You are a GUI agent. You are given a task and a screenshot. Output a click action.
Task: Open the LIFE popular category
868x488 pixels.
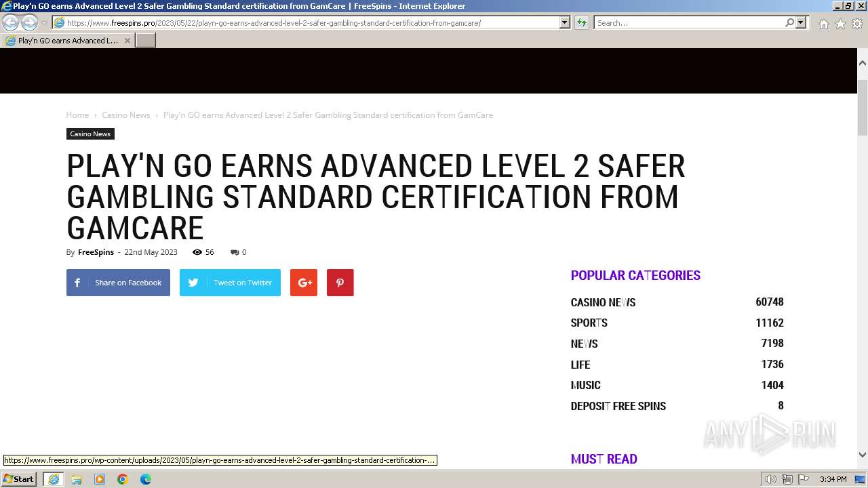tap(580, 365)
